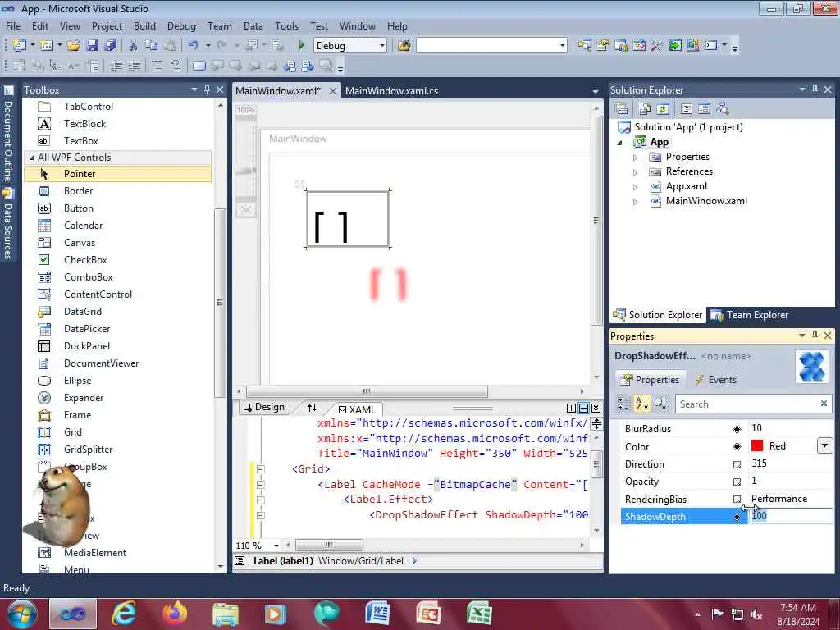Select the XAML view tab
The width and height of the screenshot is (840, 630).
click(357, 409)
